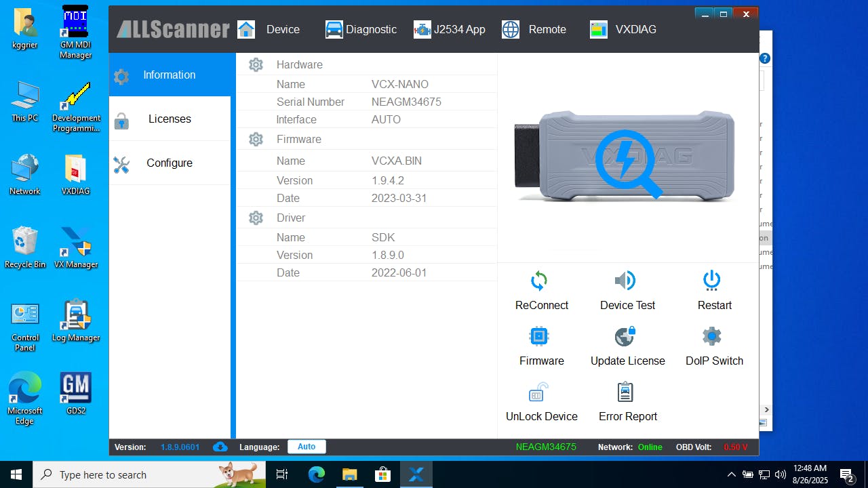Open Log Manager desktop shortcut
The width and height of the screenshot is (868, 488).
75,321
